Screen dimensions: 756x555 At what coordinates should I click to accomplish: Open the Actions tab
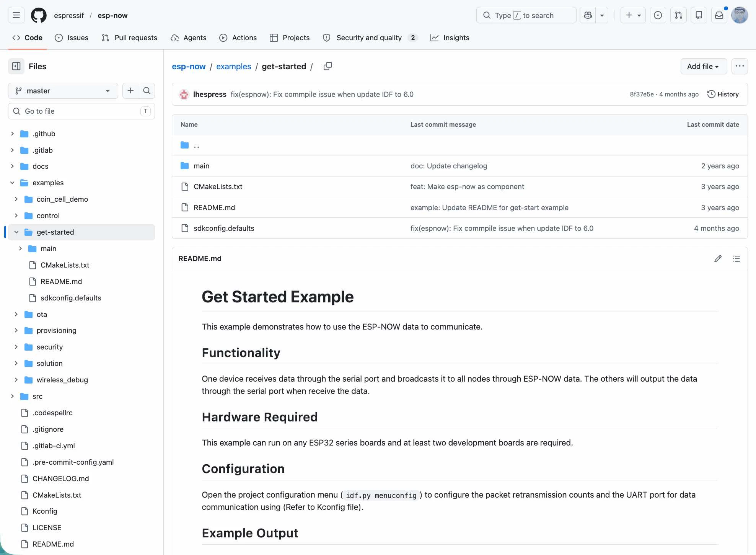coord(238,38)
